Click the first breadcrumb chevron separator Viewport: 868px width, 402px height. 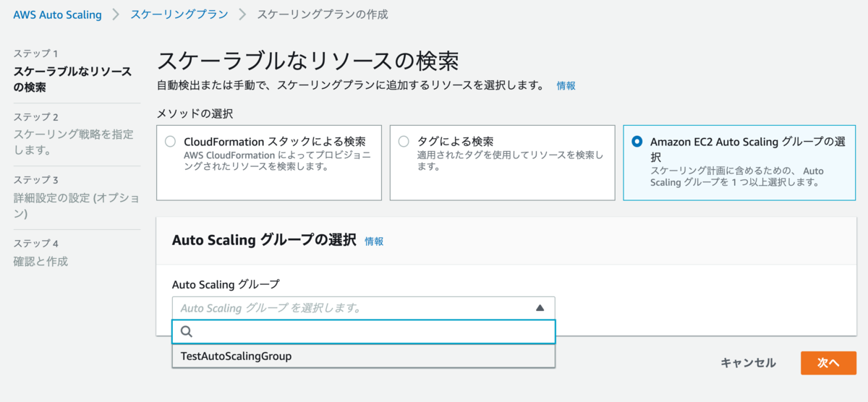coord(116,14)
